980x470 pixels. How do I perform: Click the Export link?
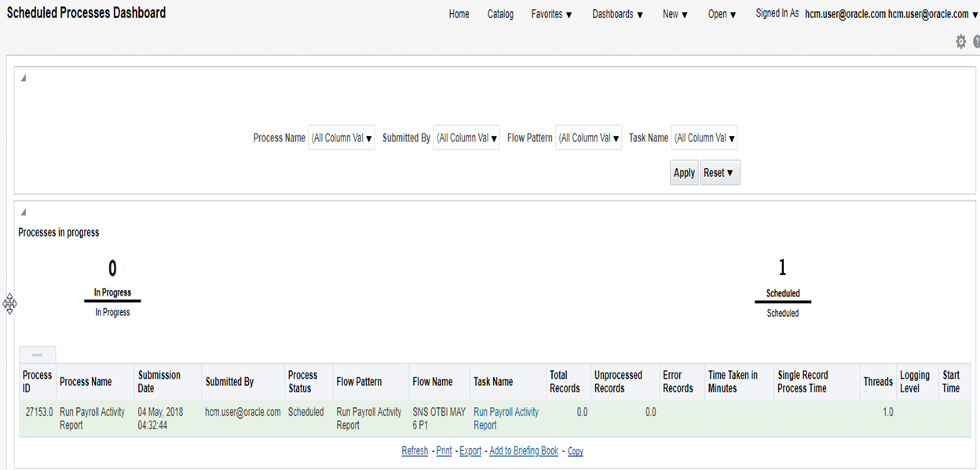[x=470, y=451]
